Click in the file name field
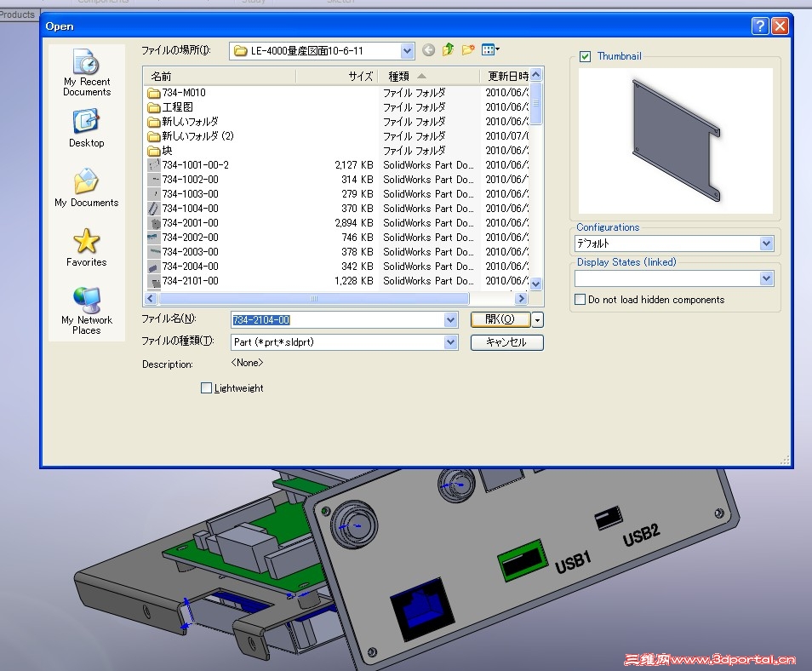The image size is (812, 671). (338, 320)
